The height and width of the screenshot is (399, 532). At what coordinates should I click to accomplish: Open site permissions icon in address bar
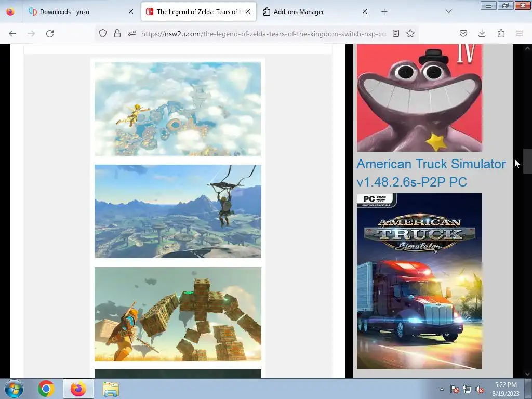(132, 33)
